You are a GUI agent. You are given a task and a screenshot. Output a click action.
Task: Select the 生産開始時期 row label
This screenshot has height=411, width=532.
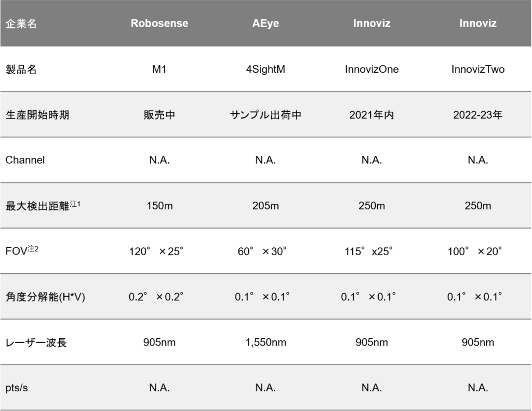37,115
